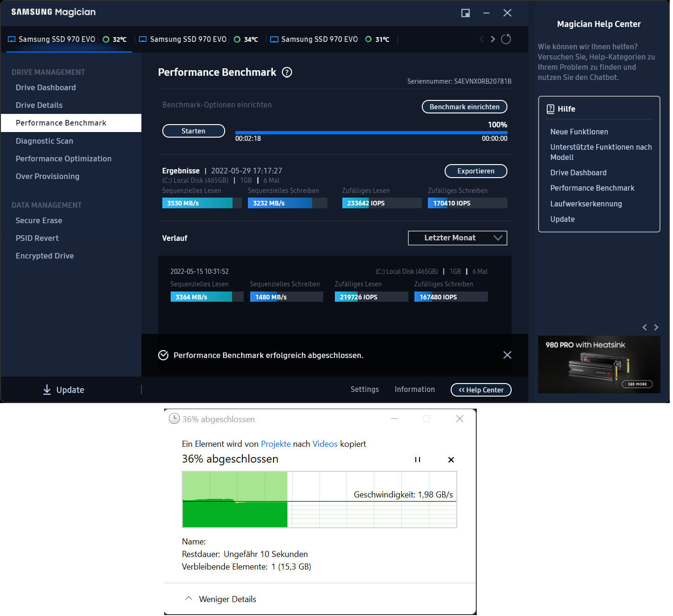Click the Seriennummer S4EVNX0RB20781B text
Viewport: 673px width, 616px height.
[460, 81]
